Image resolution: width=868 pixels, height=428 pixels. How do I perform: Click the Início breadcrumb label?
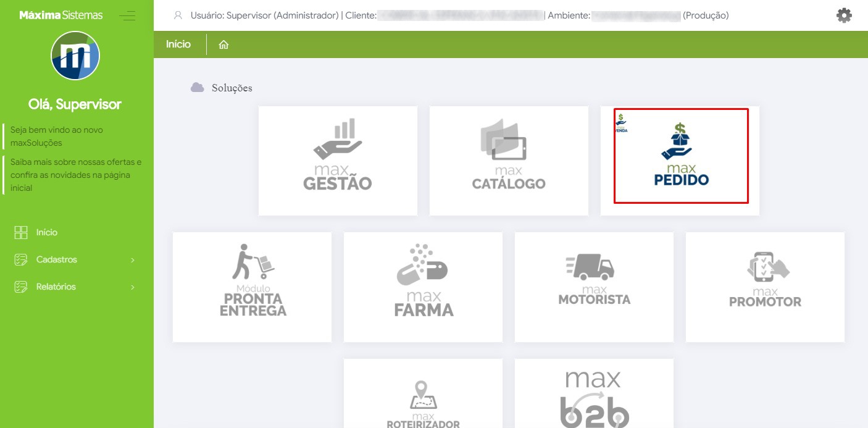[178, 44]
